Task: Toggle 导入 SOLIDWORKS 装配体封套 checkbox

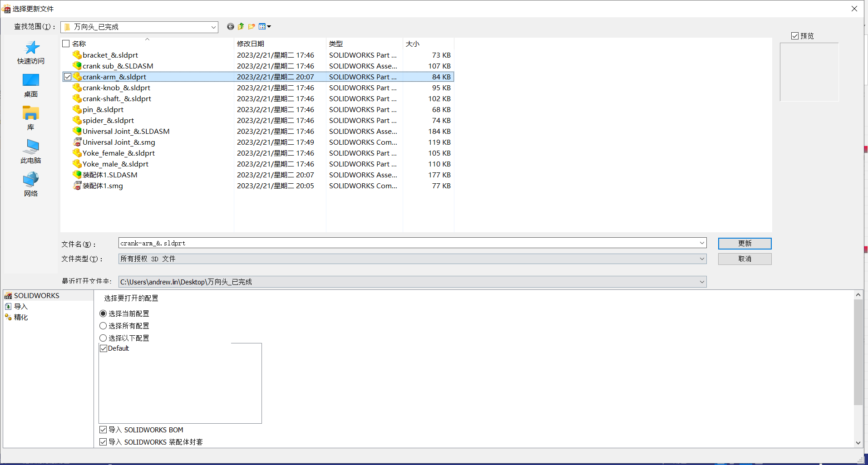Action: pyautogui.click(x=103, y=442)
